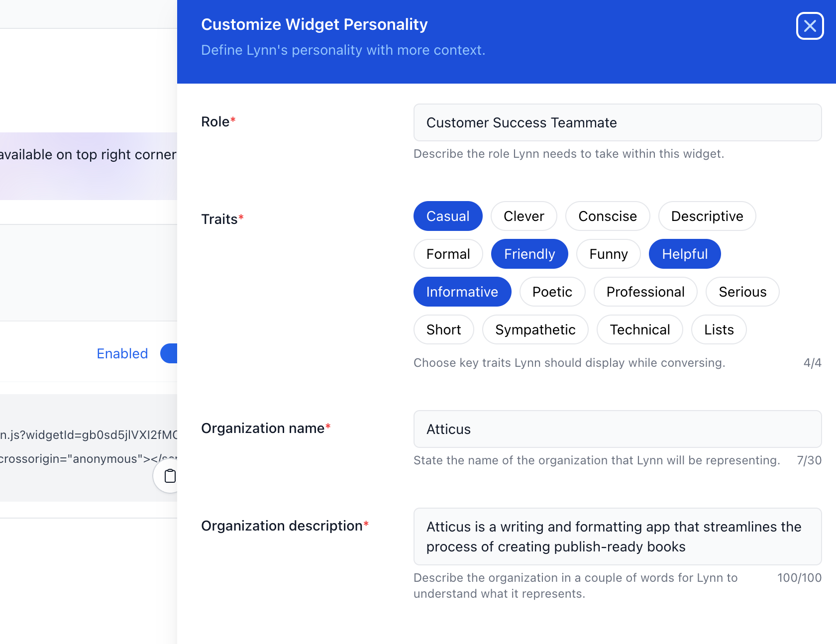The height and width of the screenshot is (644, 836).
Task: Copy the widget embed code snippet
Action: click(169, 476)
